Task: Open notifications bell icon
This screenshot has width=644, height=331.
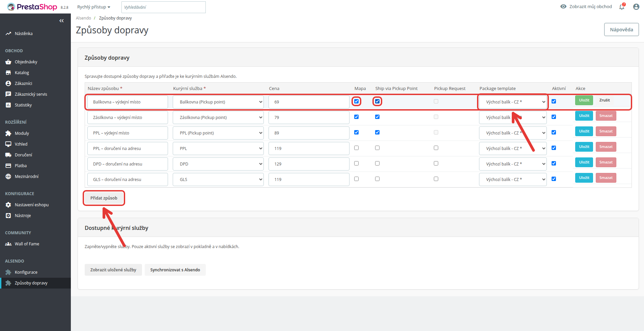Action: (622, 7)
